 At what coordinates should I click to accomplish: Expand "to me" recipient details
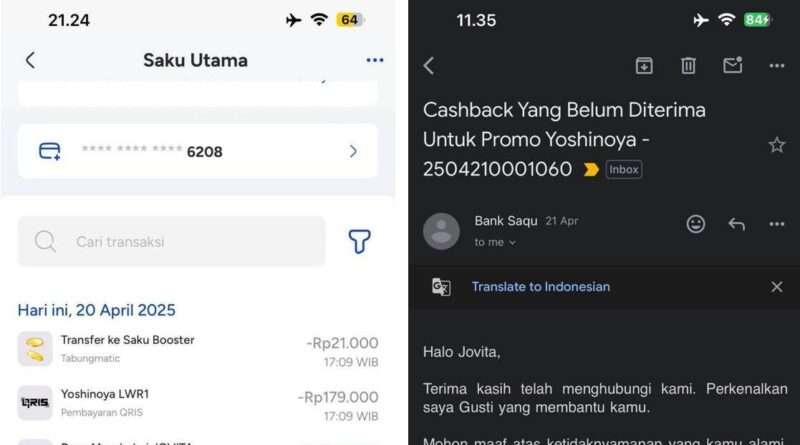(495, 242)
